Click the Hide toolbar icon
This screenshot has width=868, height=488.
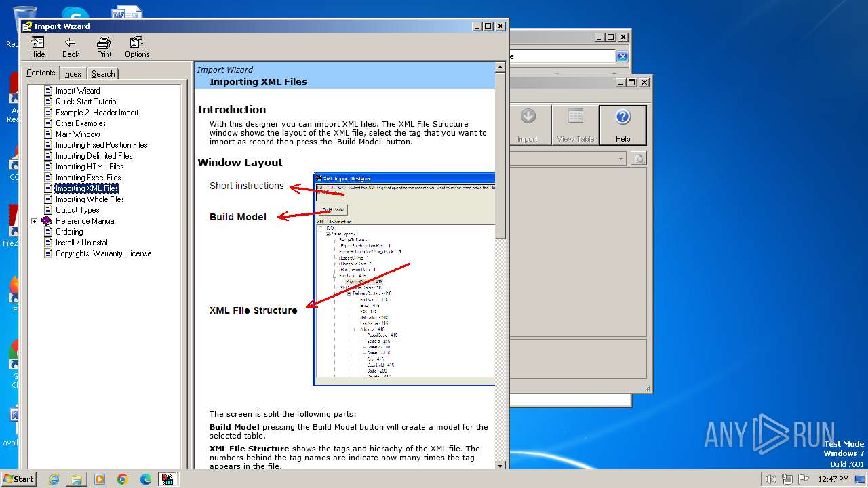pyautogui.click(x=37, y=47)
